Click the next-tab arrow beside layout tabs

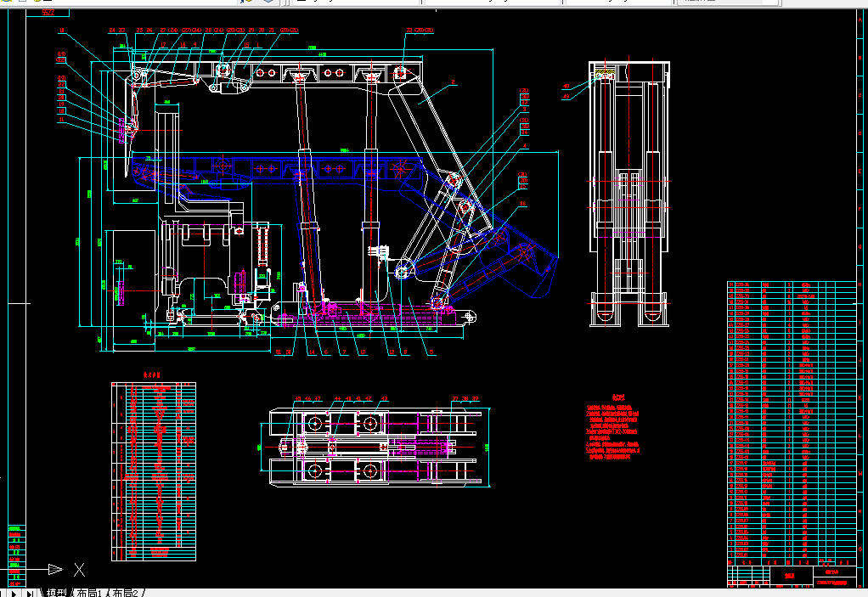coord(14,593)
